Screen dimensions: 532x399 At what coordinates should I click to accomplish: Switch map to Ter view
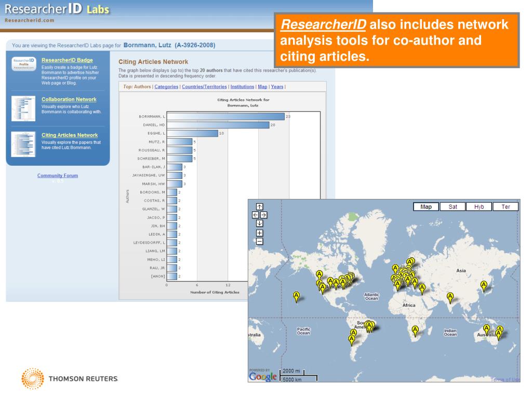tap(506, 207)
